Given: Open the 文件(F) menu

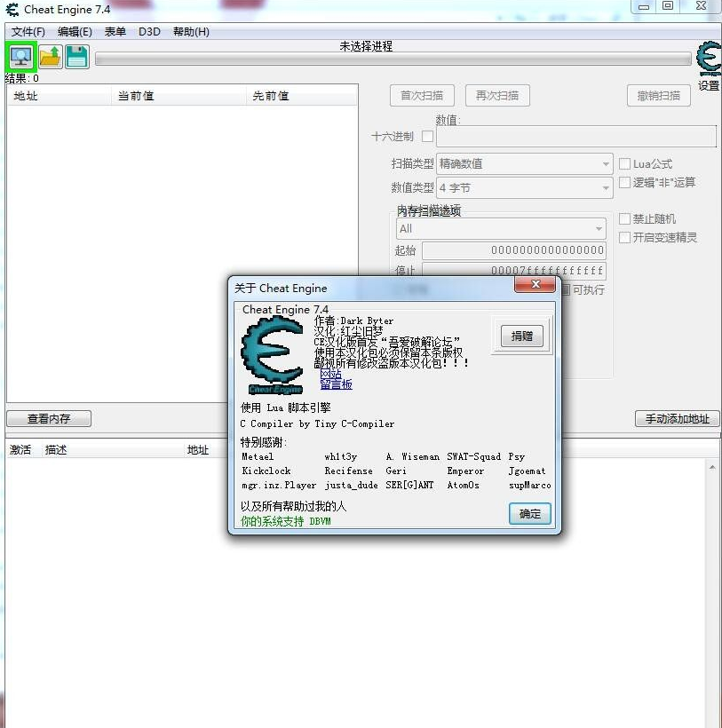Looking at the screenshot, I should 28,31.
